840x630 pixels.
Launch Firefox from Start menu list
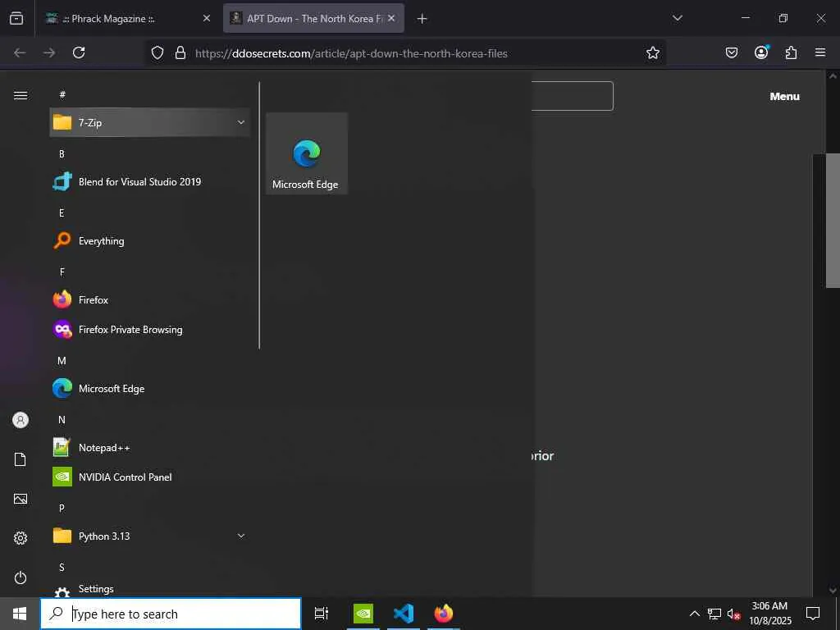[x=149, y=299]
